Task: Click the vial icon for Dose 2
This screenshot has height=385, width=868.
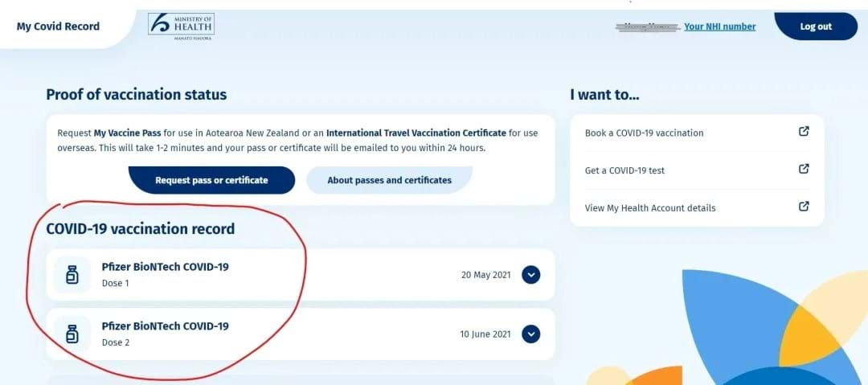Action: [x=72, y=334]
